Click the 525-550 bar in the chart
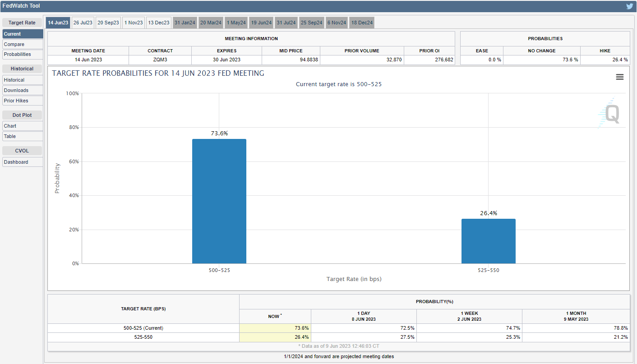The width and height of the screenshot is (637, 364). tap(488, 241)
